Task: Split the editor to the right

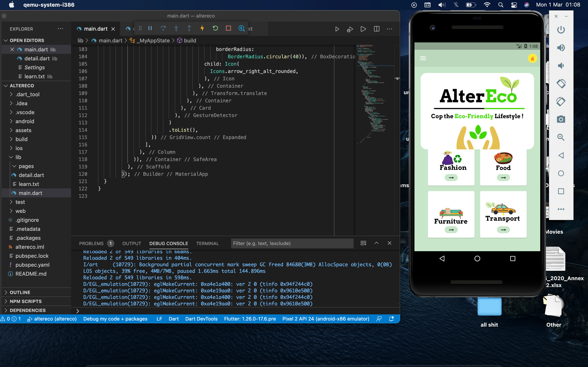Action: (376, 29)
